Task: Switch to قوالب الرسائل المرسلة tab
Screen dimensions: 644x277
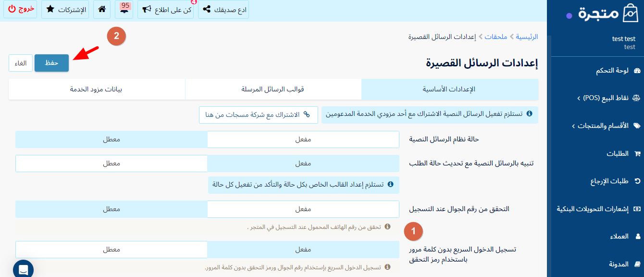Action: pyautogui.click(x=273, y=89)
